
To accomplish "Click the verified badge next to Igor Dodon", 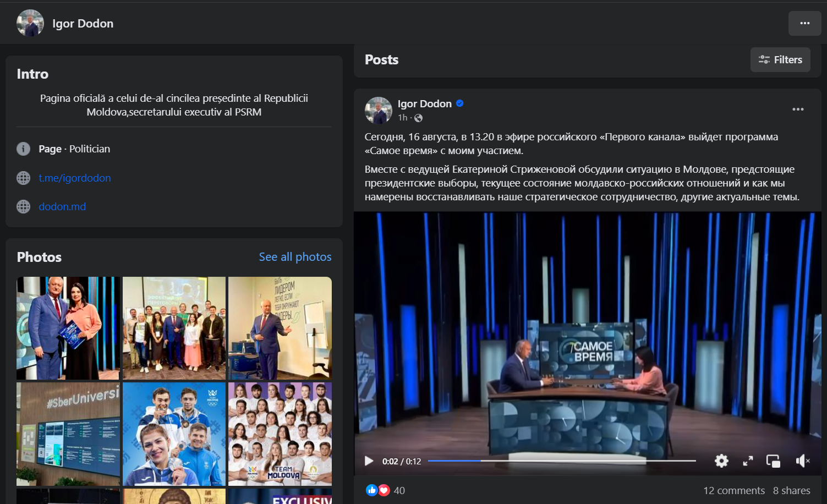I will coord(460,103).
